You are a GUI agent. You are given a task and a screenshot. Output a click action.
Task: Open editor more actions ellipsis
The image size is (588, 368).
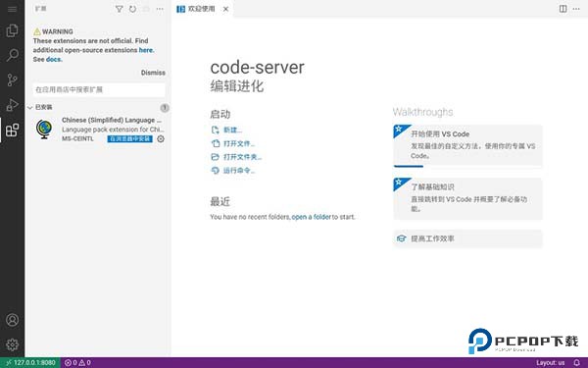click(576, 9)
